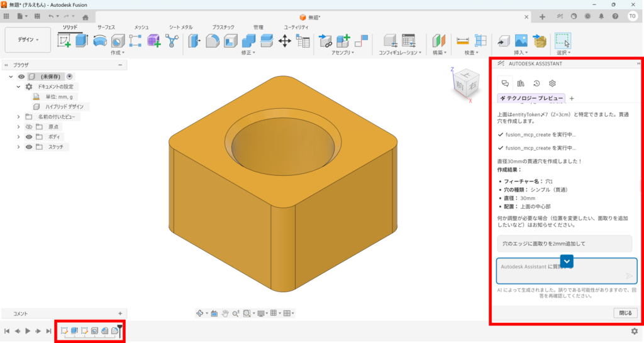This screenshot has height=343, width=644.
Task: Switch to the サーフェス tab
Action: tap(106, 27)
